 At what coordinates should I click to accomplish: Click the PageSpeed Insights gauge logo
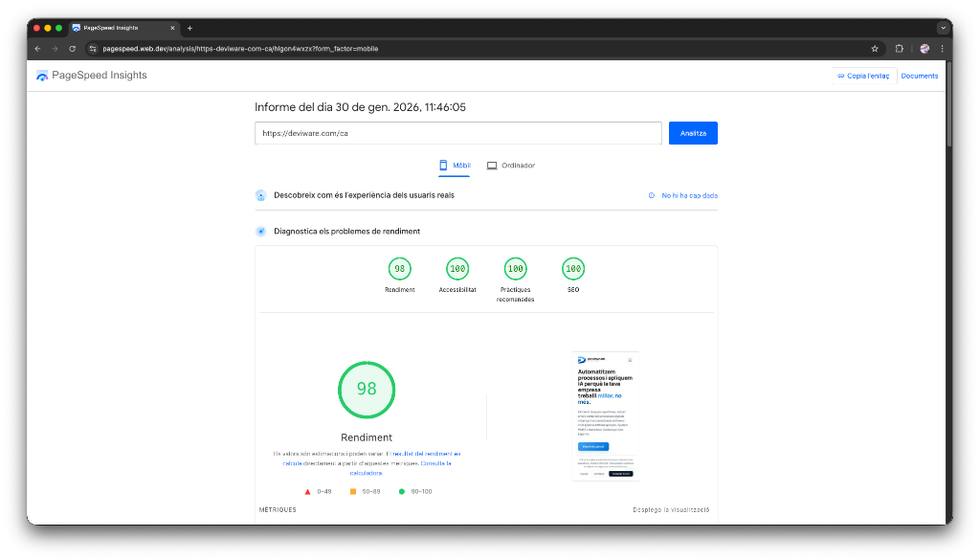pos(42,75)
